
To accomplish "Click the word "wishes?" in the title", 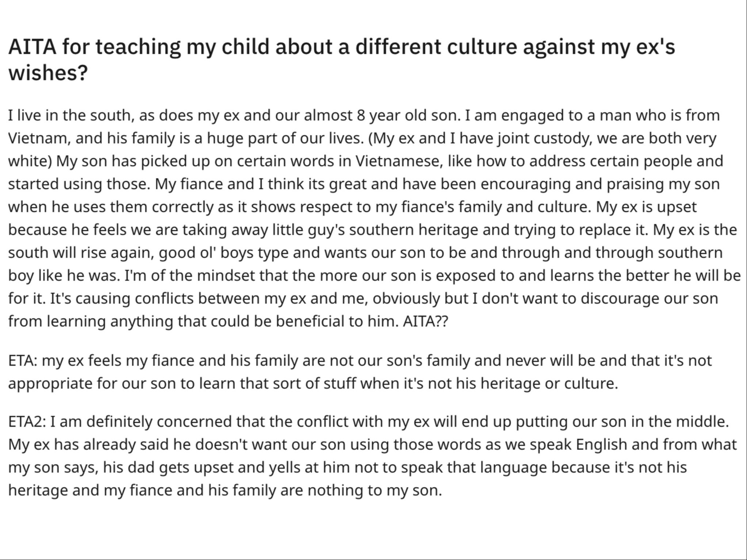I will click(x=48, y=72).
